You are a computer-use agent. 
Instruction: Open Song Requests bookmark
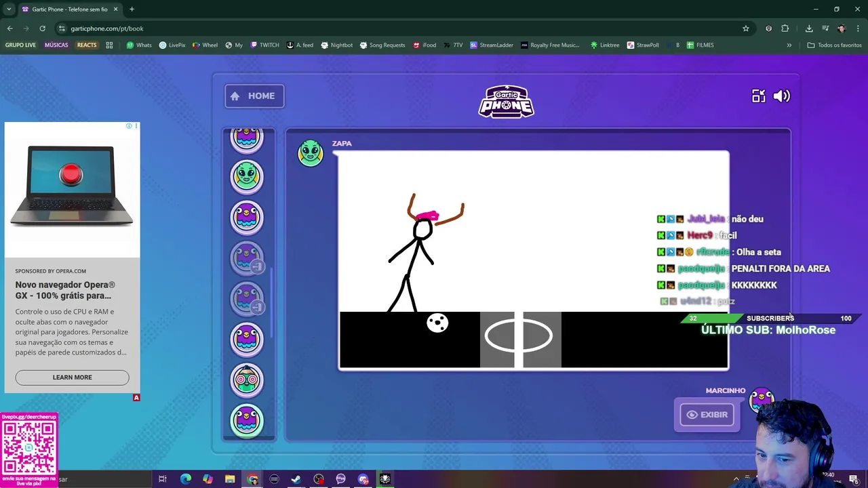[382, 45]
